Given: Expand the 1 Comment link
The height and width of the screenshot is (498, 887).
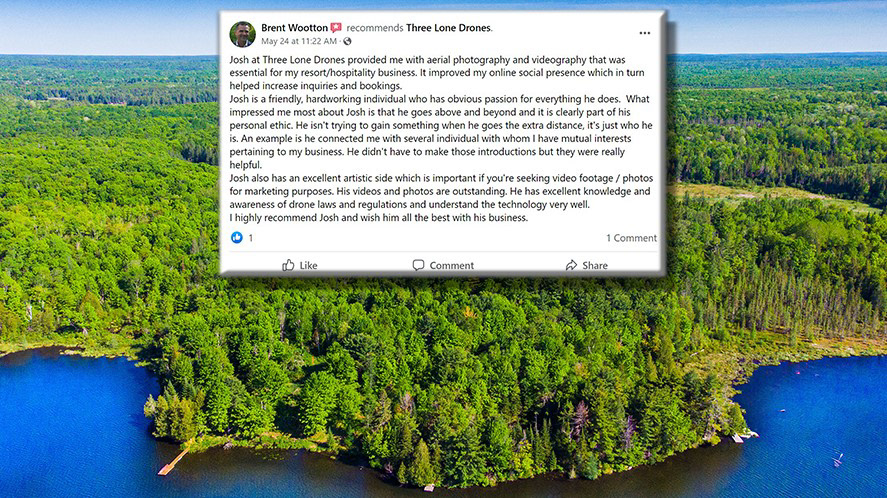Looking at the screenshot, I should pyautogui.click(x=631, y=238).
